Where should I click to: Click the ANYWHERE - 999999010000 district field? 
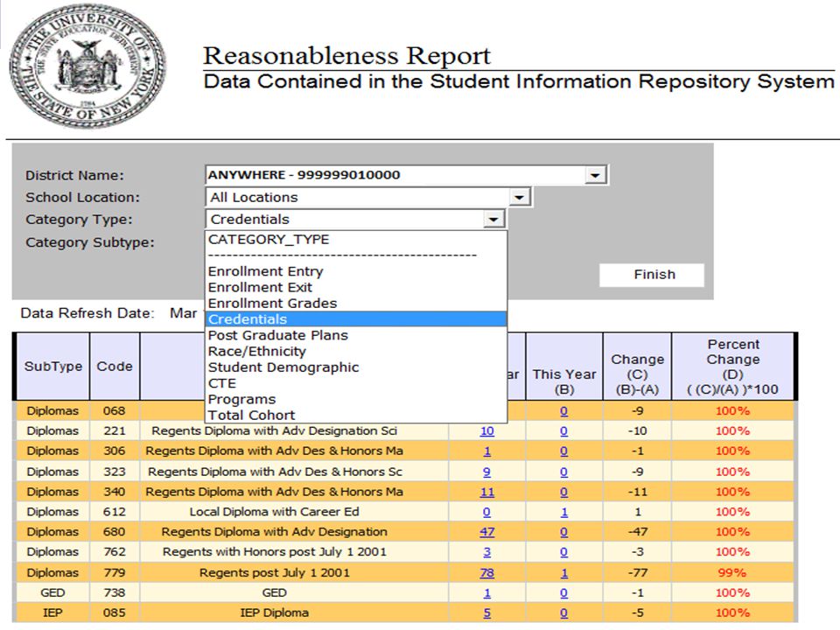(407, 175)
